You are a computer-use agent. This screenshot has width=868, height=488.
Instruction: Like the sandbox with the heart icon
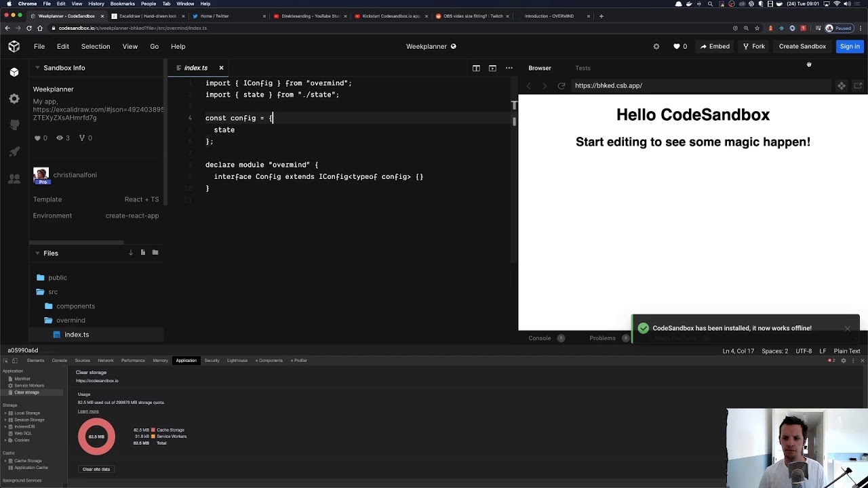(x=676, y=47)
